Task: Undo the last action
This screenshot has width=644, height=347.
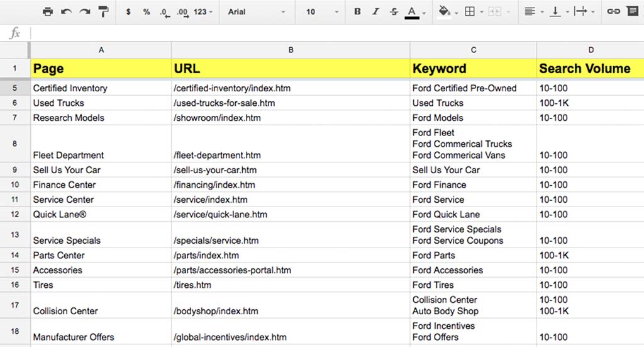Action: (x=66, y=12)
